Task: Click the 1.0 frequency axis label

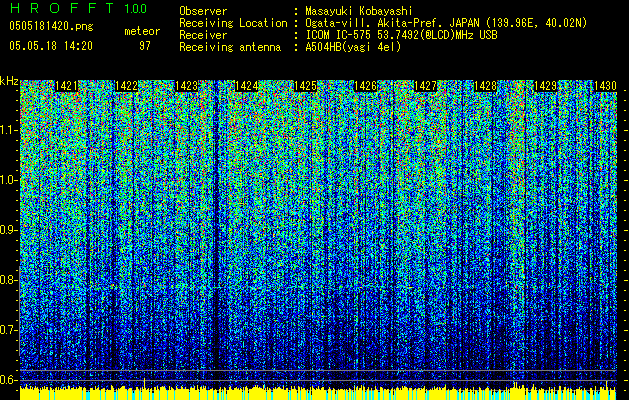Action: (x=9, y=180)
